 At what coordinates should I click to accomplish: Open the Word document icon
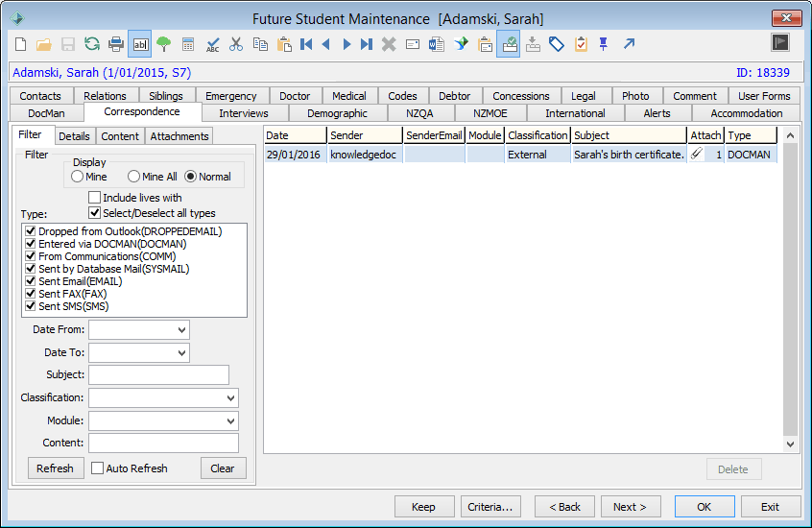437,44
